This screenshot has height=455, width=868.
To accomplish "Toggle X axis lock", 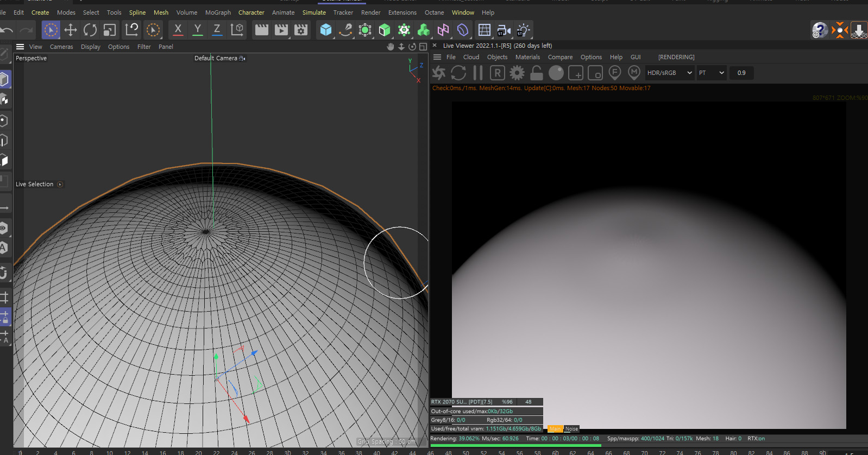I will [x=178, y=30].
